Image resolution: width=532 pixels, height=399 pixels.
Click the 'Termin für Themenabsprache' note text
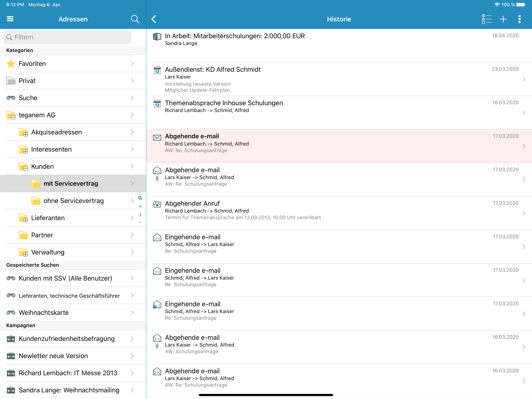pos(243,218)
